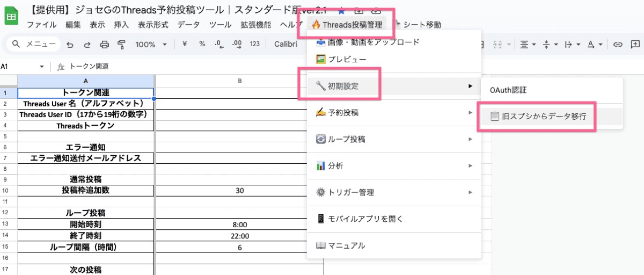Open vertical align dropdown
644x275 pixels.
551,45
